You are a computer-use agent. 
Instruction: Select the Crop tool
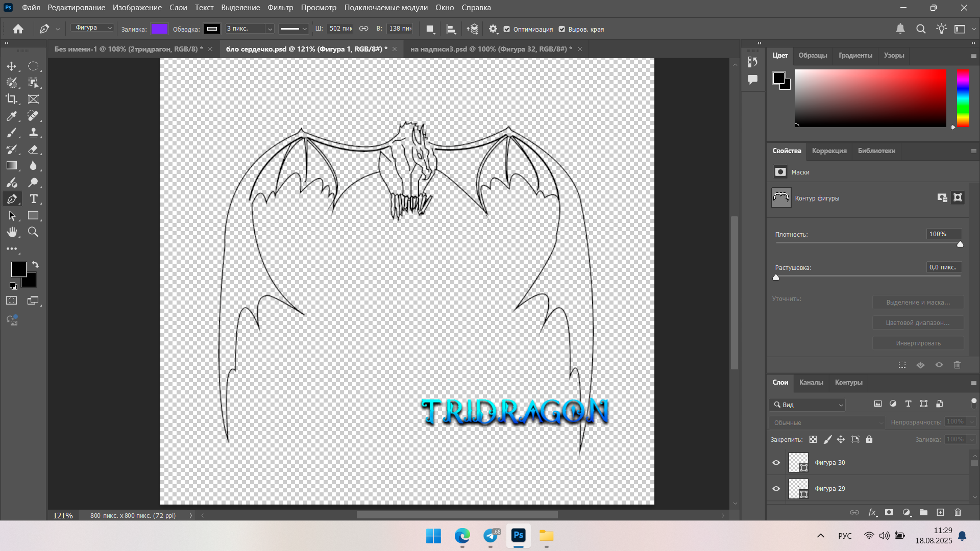(11, 99)
